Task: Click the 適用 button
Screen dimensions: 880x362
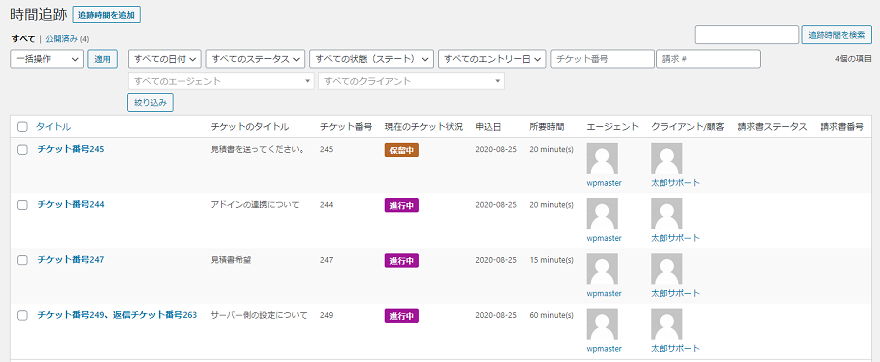Action: [102, 59]
